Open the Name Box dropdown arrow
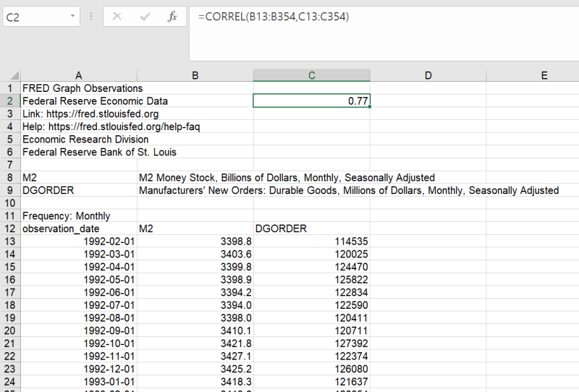Screen dimensions: 579x392 coord(72,16)
